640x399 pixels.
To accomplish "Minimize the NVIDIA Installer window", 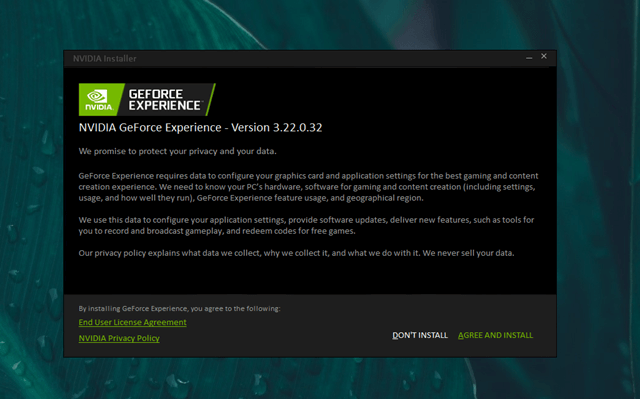I will [x=529, y=57].
